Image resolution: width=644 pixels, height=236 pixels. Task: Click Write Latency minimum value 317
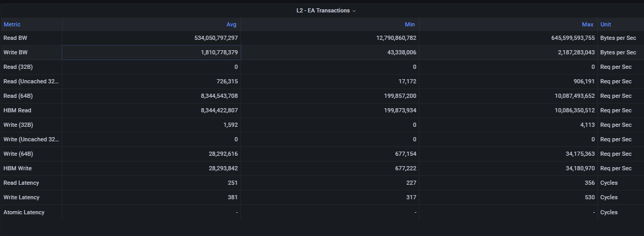point(411,197)
